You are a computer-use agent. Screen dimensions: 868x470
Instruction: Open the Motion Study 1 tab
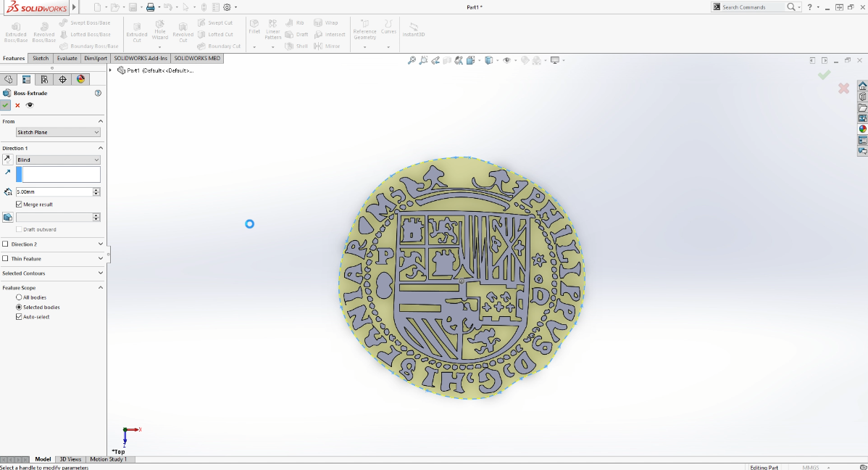point(109,459)
